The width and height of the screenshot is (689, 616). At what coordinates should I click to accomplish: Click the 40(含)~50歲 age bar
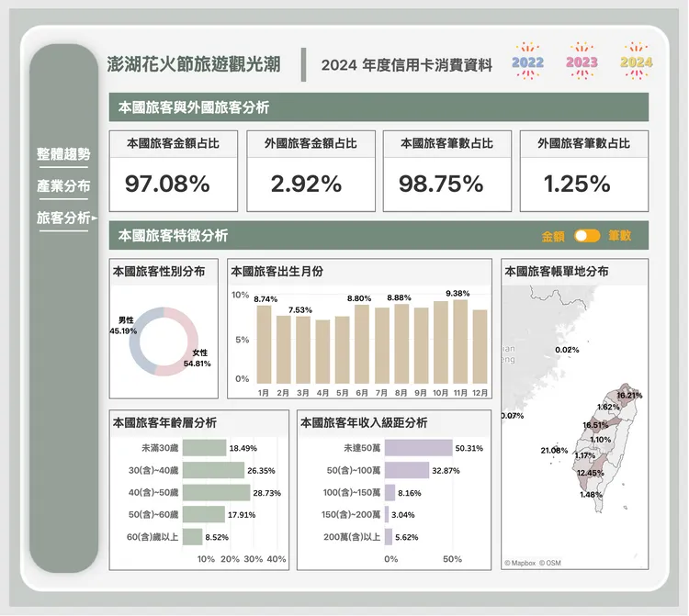[216, 493]
